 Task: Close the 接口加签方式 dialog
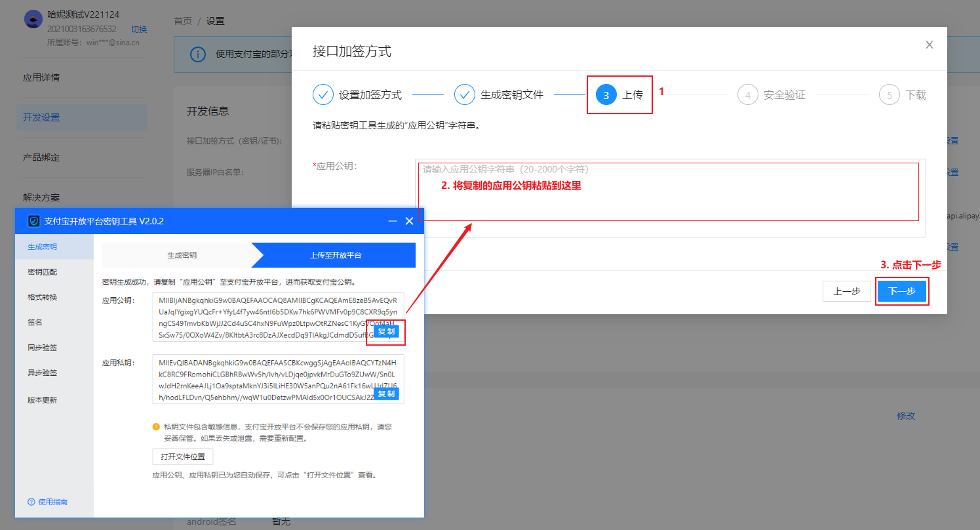[929, 45]
